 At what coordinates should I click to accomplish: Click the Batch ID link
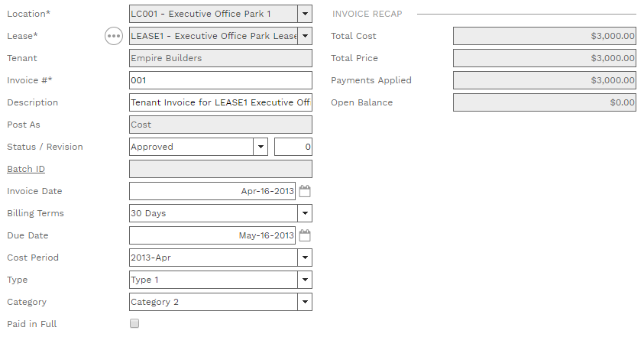pyautogui.click(x=25, y=169)
